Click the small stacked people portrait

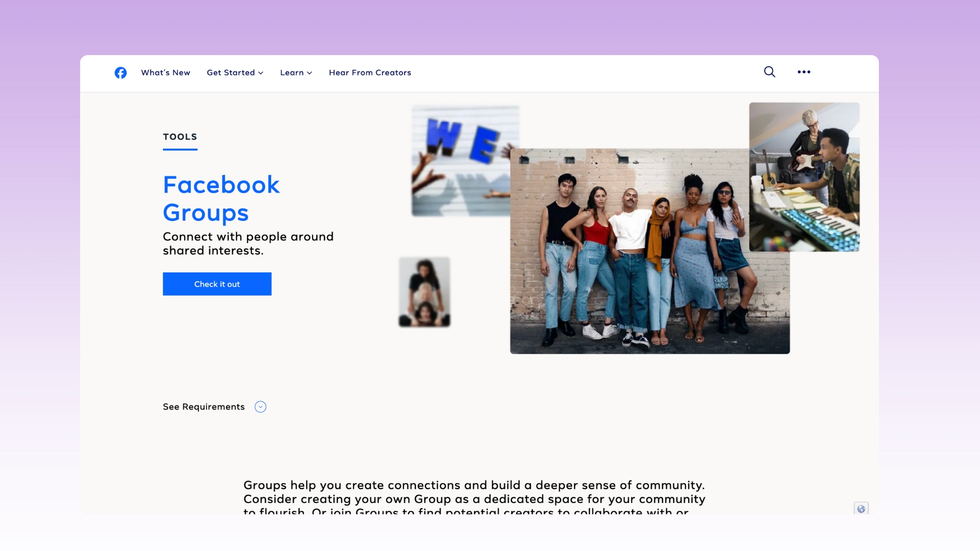coord(424,292)
